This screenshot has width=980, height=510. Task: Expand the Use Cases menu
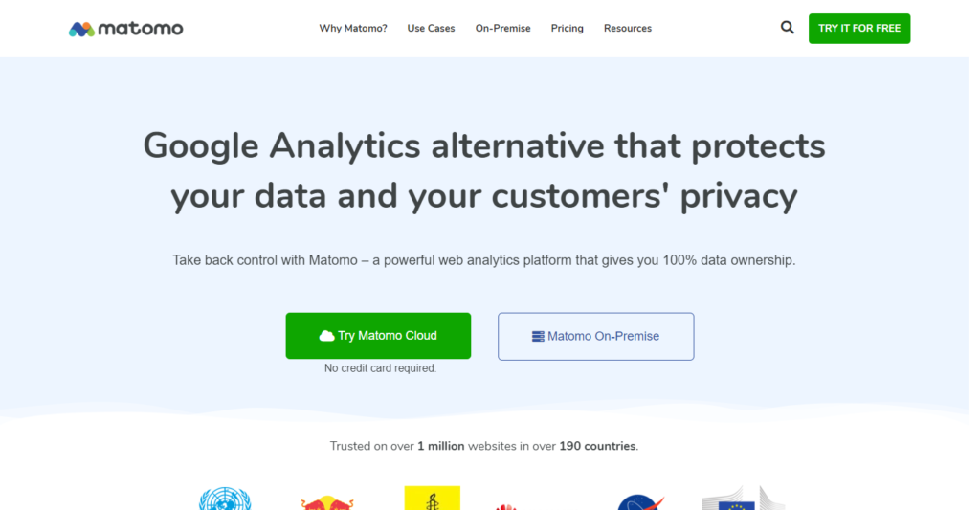431,29
